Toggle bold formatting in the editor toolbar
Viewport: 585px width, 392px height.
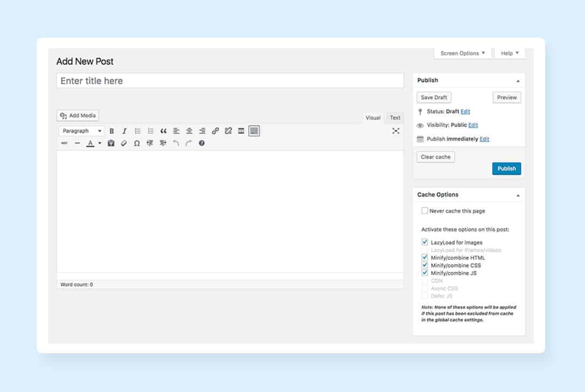[112, 131]
